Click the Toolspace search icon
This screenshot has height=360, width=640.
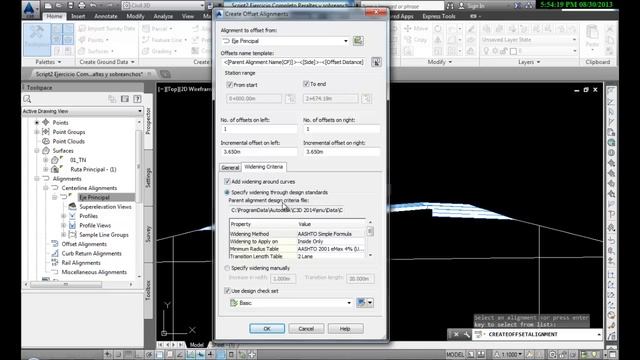coord(27,99)
